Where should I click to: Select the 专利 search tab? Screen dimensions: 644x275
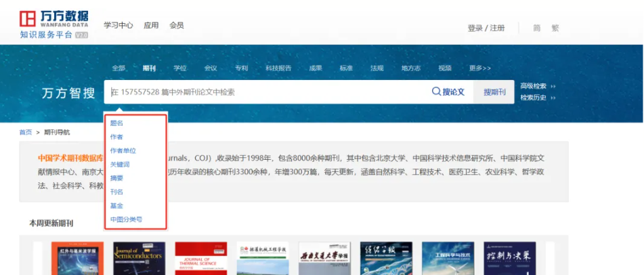[242, 68]
